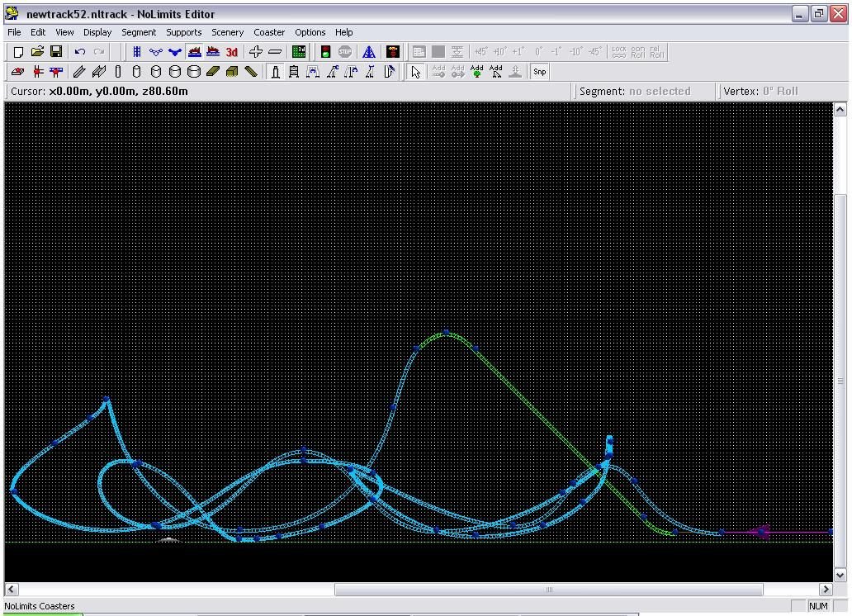Click the vertical scrollbar down arrow
Screen dimensions: 852x616
point(840,575)
